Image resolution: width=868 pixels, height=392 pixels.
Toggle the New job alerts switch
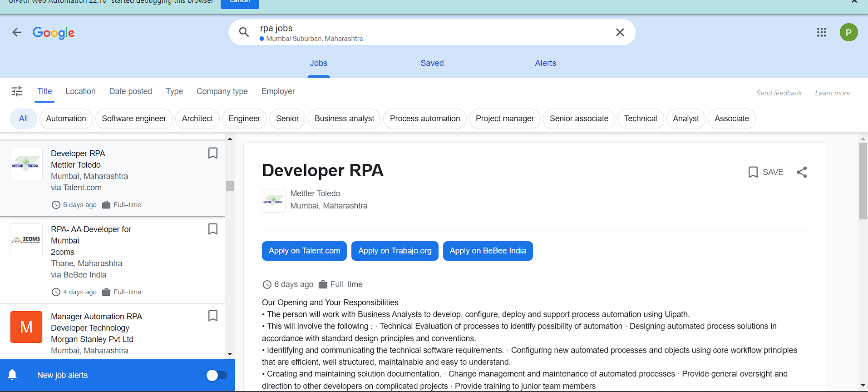tap(217, 375)
